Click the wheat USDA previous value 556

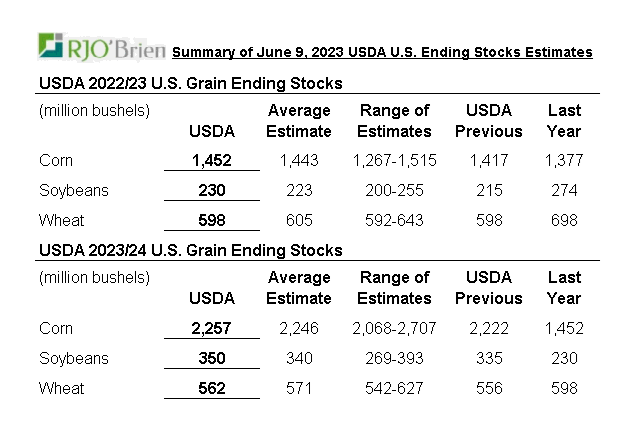point(489,388)
